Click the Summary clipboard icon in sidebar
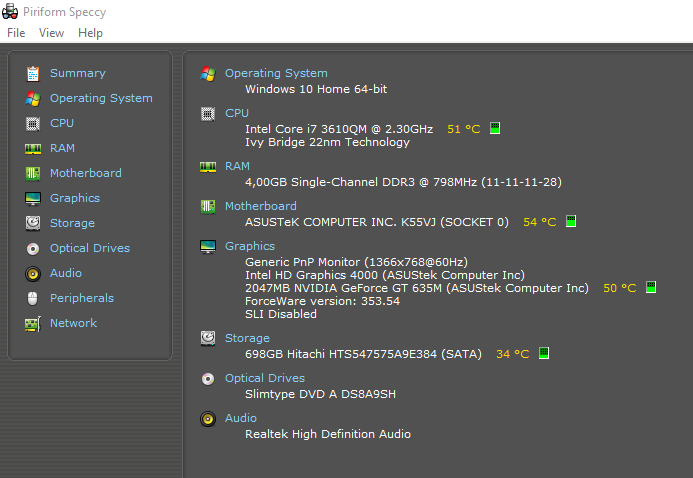This screenshot has height=478, width=693. pos(33,73)
